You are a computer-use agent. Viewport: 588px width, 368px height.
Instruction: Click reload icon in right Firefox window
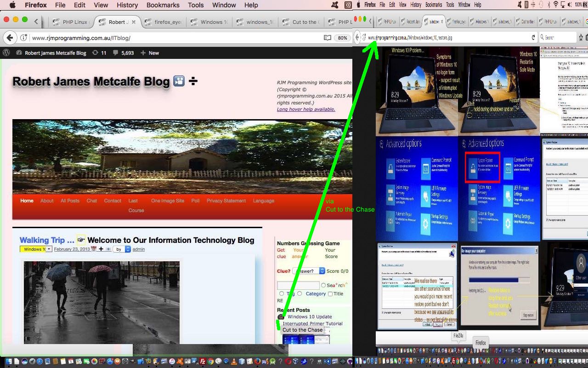pyautogui.click(x=533, y=37)
